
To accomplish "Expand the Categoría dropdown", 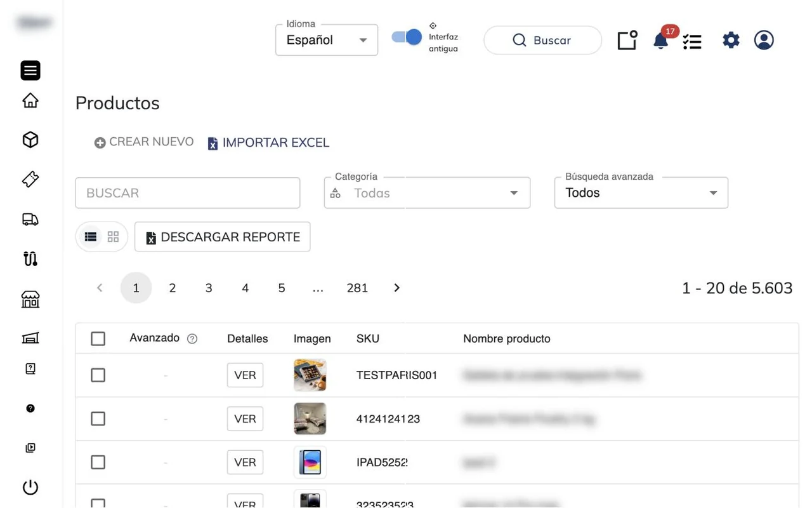I will pyautogui.click(x=427, y=193).
